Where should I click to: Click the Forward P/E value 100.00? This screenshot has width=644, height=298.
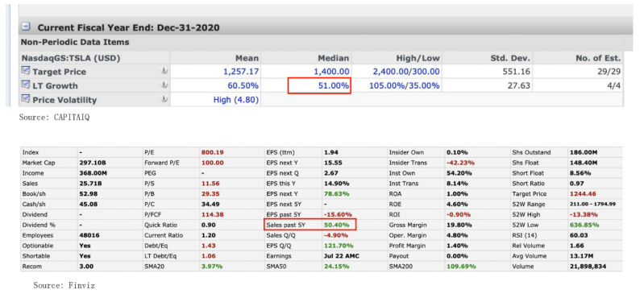pos(212,163)
